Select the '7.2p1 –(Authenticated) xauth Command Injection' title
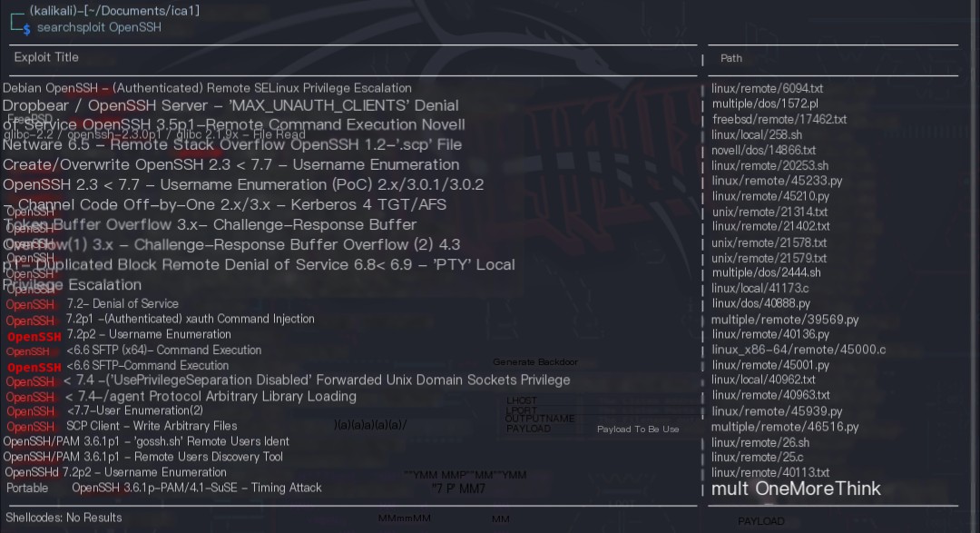 coord(191,319)
